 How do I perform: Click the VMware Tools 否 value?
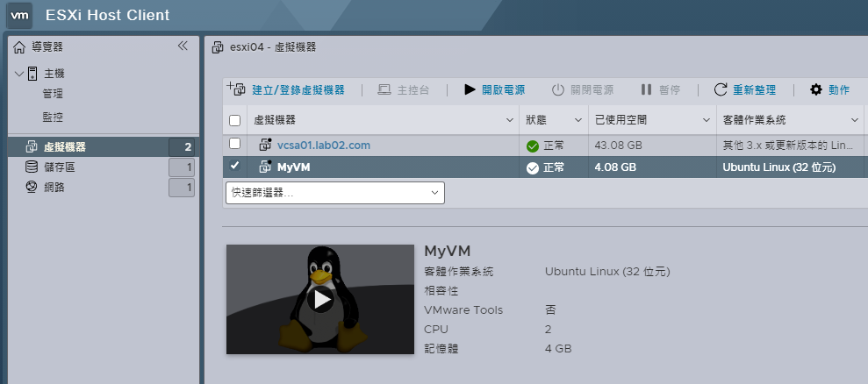coord(550,309)
